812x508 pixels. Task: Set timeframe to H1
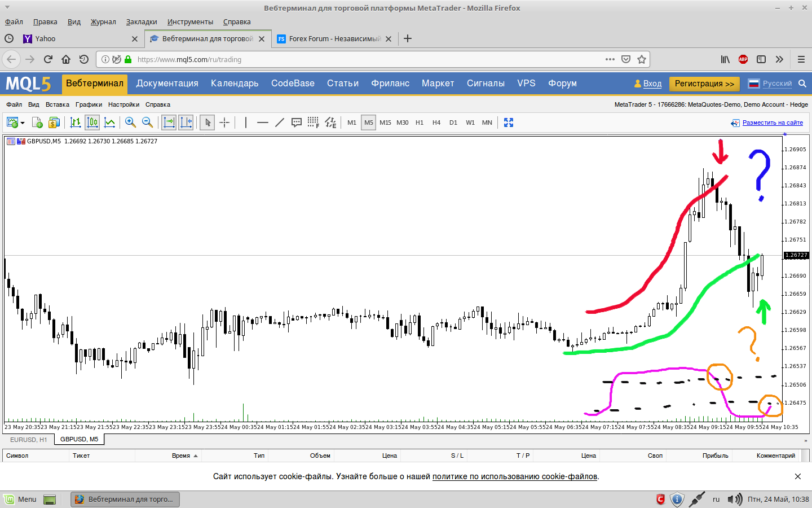(420, 122)
